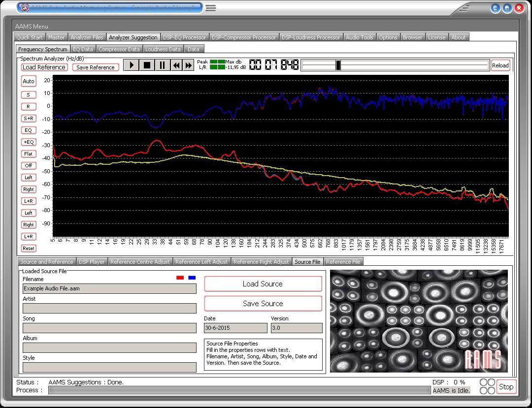Open the Reference Centre Adjust tab
Screen dimensions: 532x408
(140, 262)
